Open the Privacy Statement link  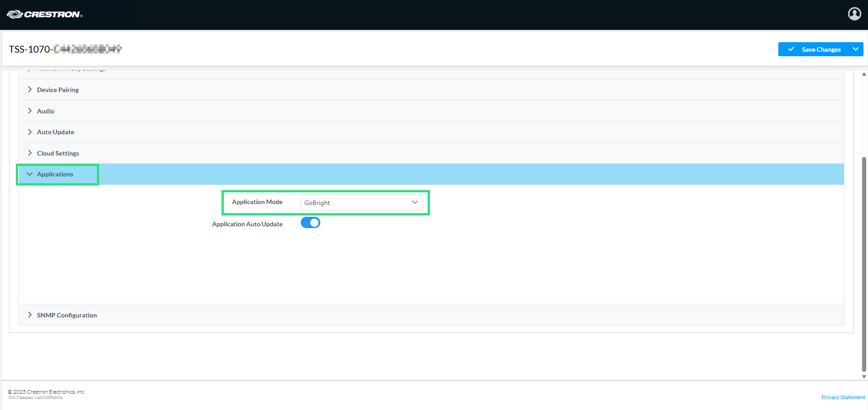pyautogui.click(x=843, y=397)
